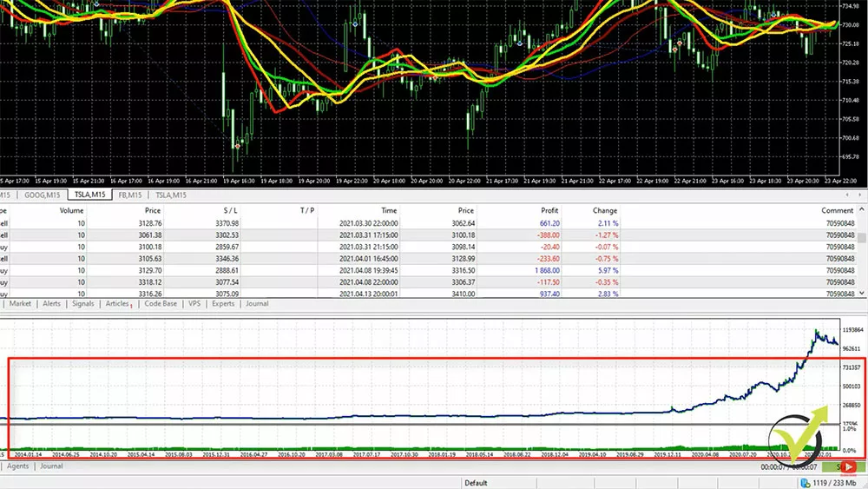Image resolution: width=868 pixels, height=489 pixels.
Task: Select the rightmost TSLA,M15 chart tab
Action: coord(171,195)
